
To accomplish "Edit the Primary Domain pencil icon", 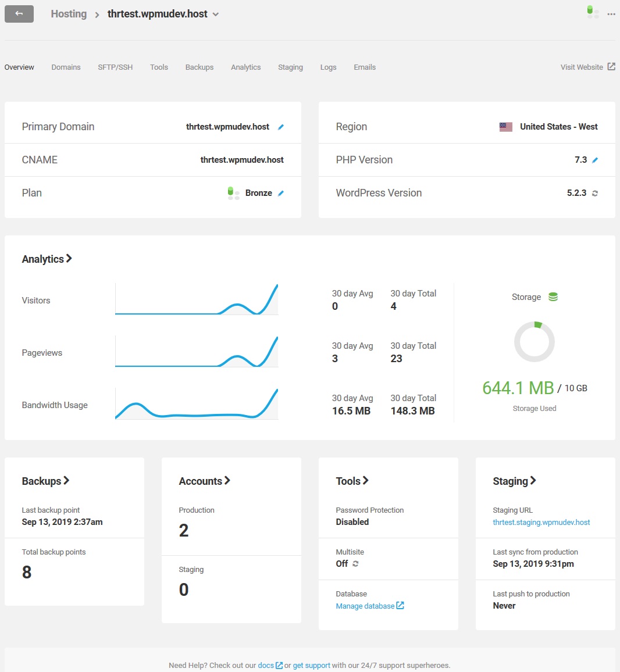I will 281,127.
